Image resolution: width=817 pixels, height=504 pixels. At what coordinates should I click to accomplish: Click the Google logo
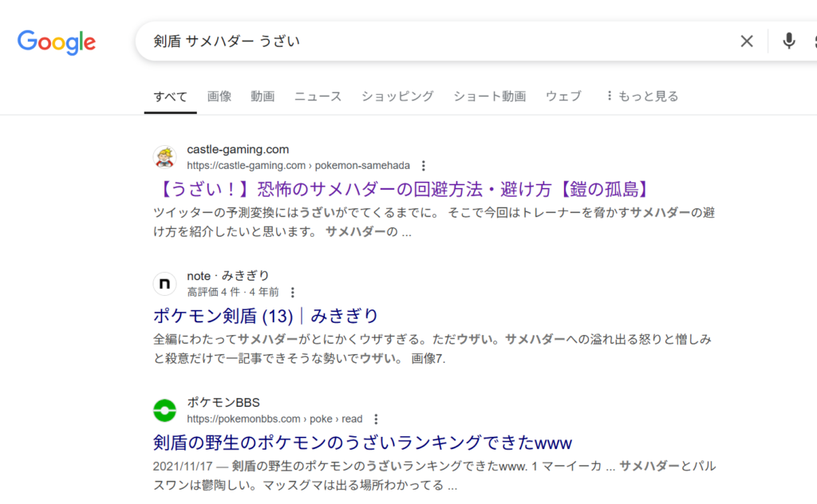(57, 41)
